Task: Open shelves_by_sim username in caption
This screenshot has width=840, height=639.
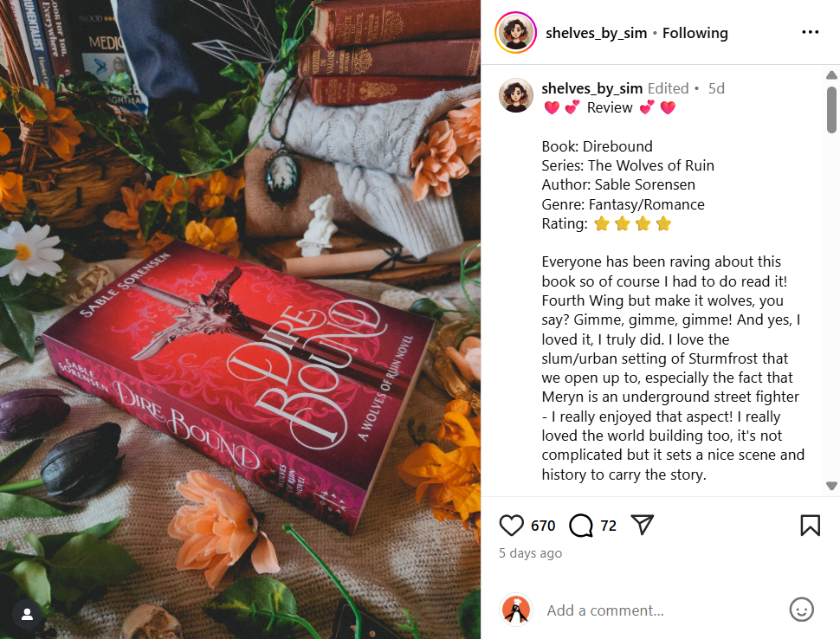Action: pos(592,88)
